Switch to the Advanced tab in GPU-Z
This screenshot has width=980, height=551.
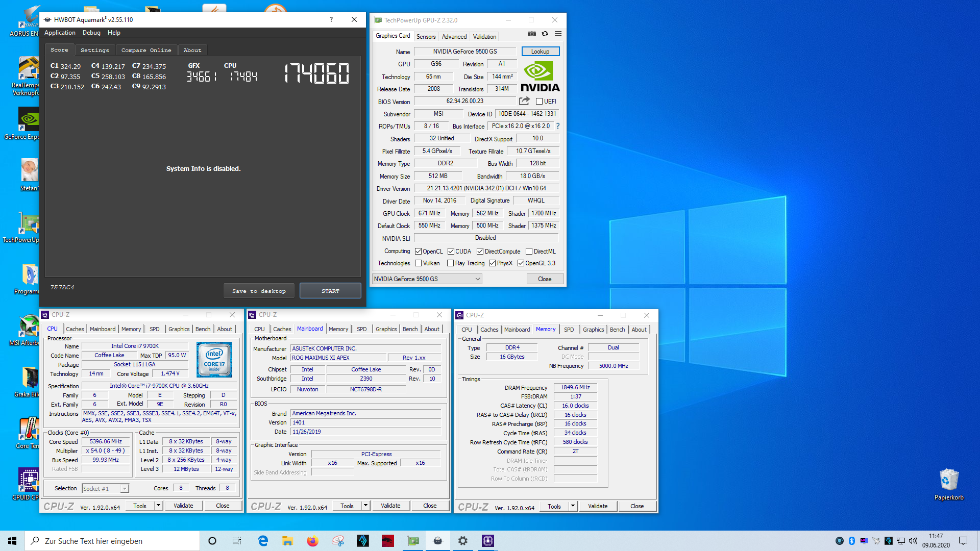[454, 37]
